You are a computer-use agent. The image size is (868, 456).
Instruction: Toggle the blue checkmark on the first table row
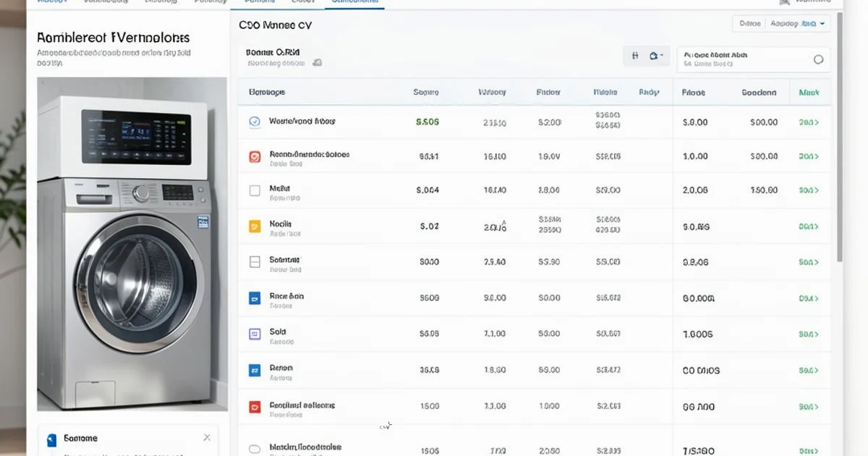[x=254, y=122]
